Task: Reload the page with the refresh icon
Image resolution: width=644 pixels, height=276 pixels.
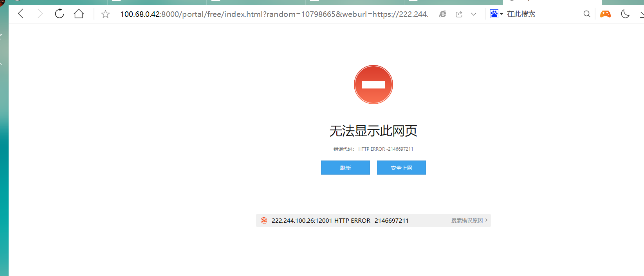Action: coord(59,14)
